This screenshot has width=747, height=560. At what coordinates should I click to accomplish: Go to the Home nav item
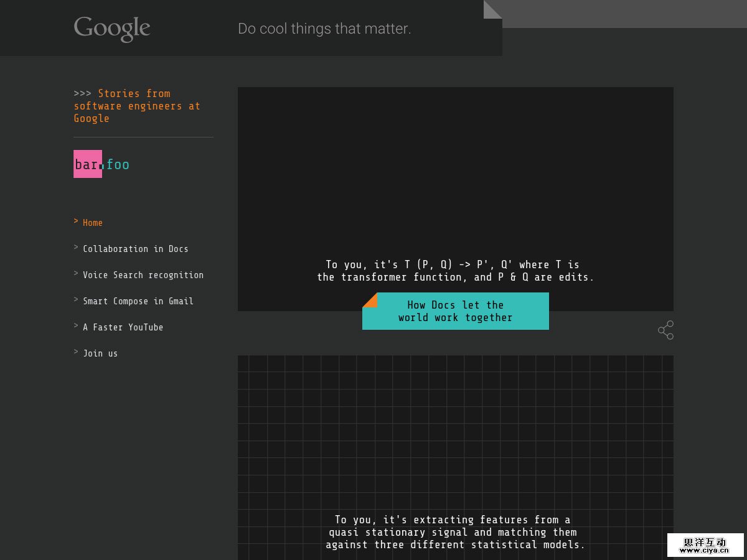[93, 223]
